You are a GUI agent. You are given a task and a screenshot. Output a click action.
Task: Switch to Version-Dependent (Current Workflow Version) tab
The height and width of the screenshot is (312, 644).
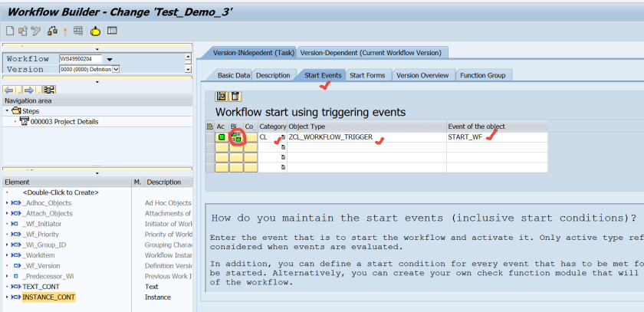371,53
